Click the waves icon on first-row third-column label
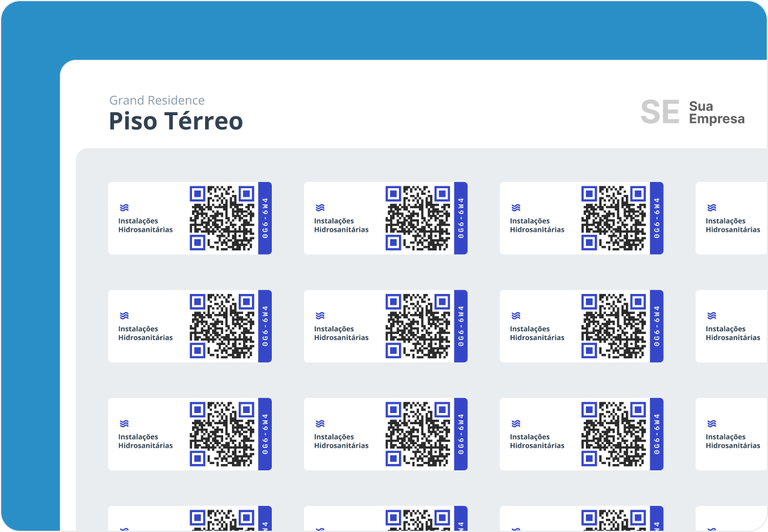The width and height of the screenshot is (768, 532). (x=516, y=208)
